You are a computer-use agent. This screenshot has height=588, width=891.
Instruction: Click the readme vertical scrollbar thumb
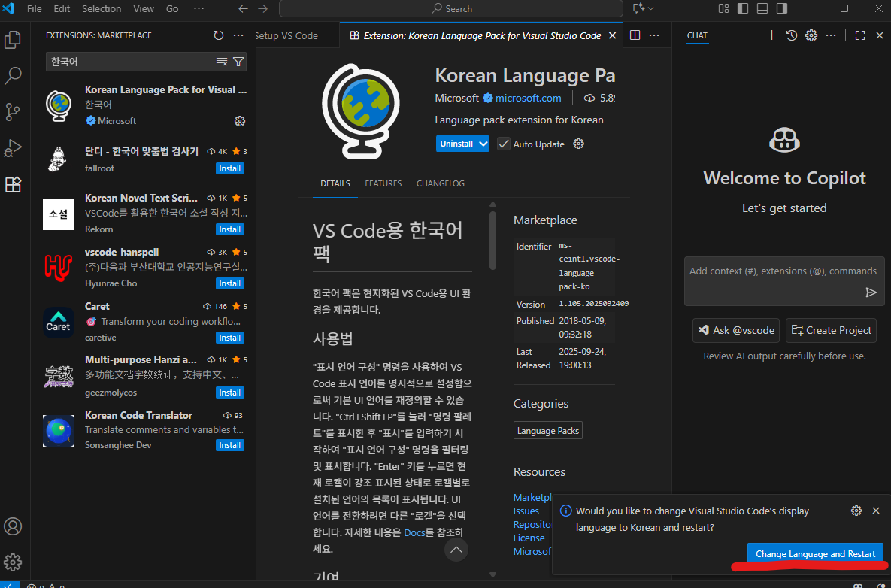click(x=492, y=239)
